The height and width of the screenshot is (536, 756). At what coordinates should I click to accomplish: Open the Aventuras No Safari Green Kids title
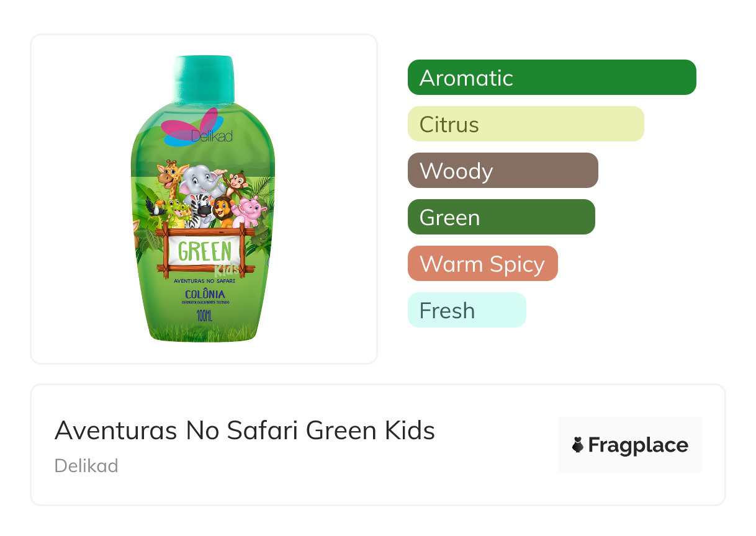click(245, 430)
